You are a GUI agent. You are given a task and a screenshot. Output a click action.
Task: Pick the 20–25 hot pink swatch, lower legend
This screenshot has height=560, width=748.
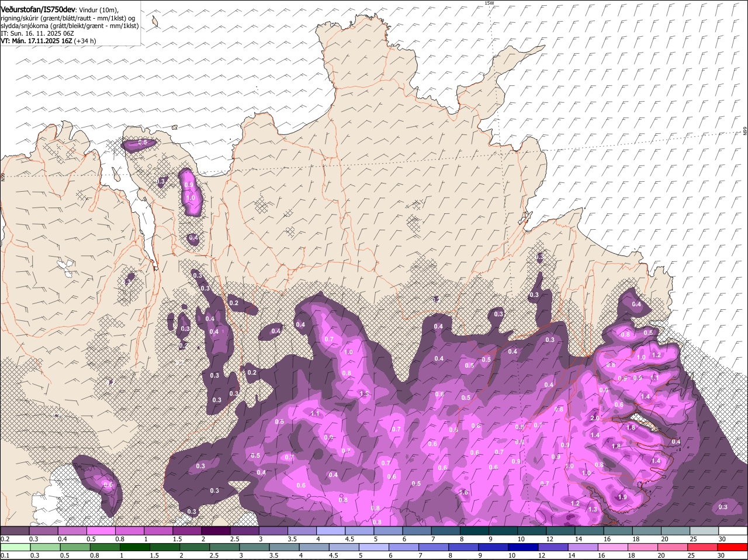673,547
